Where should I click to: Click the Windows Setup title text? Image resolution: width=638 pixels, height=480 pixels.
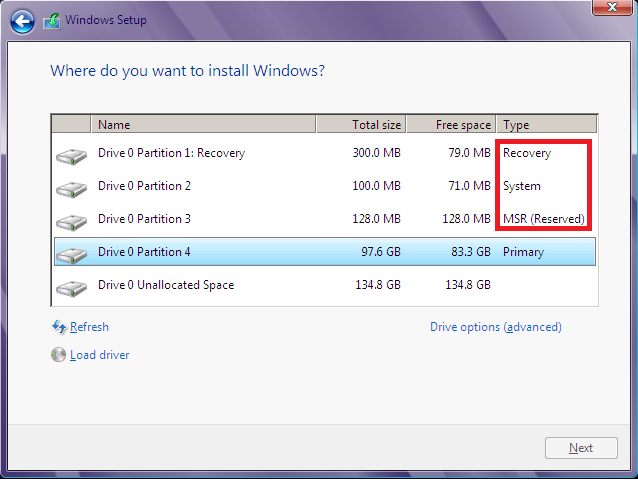pos(106,20)
